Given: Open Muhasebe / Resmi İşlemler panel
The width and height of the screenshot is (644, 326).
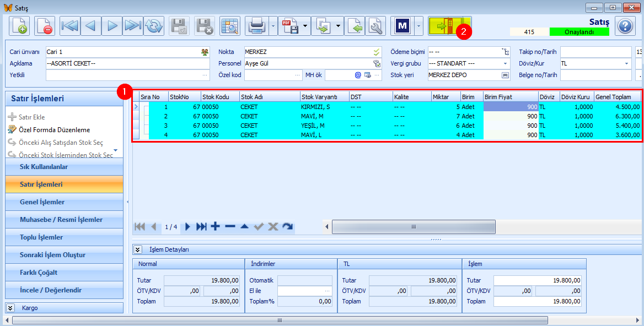Looking at the screenshot, I should pyautogui.click(x=64, y=220).
